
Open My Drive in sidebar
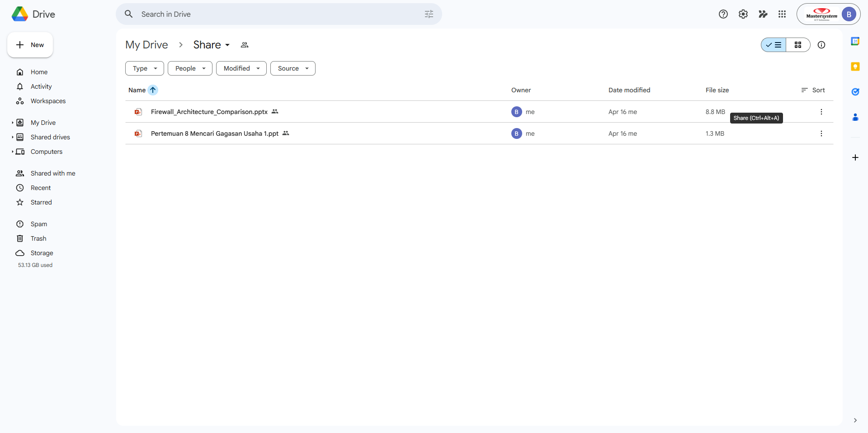[x=43, y=123]
